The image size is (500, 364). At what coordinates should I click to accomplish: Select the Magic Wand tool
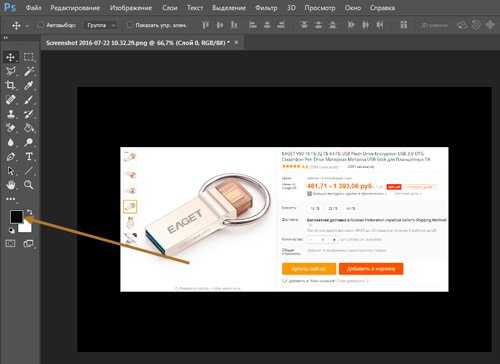tap(29, 71)
